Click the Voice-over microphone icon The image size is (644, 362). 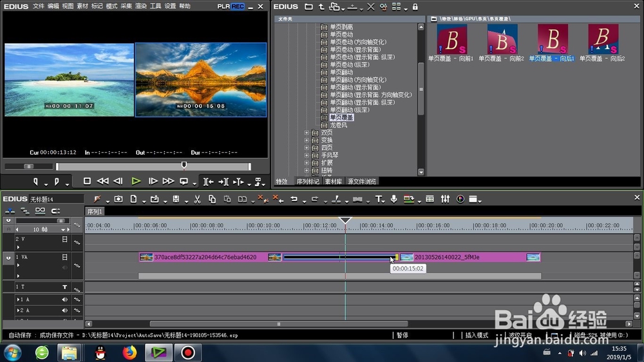(393, 199)
